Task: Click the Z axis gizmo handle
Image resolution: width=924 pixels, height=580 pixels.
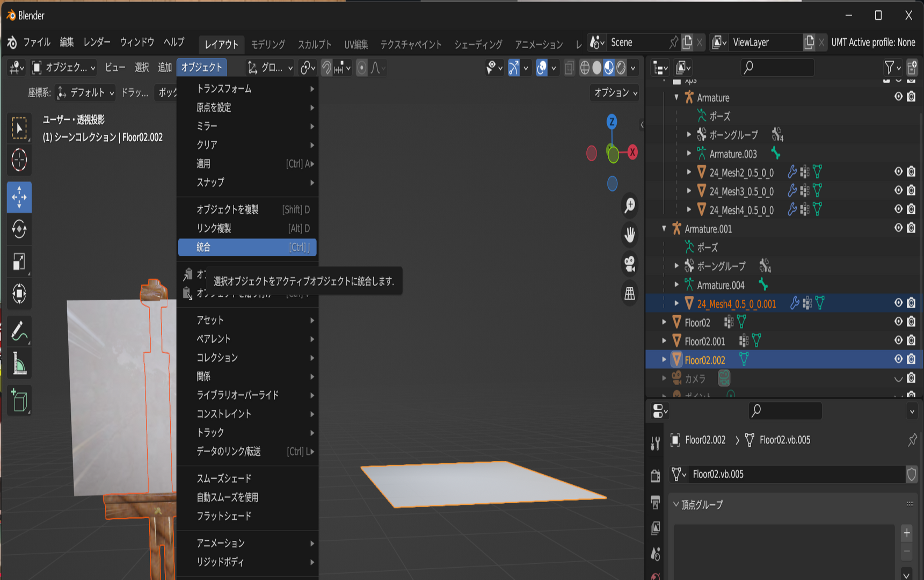Action: (612, 122)
